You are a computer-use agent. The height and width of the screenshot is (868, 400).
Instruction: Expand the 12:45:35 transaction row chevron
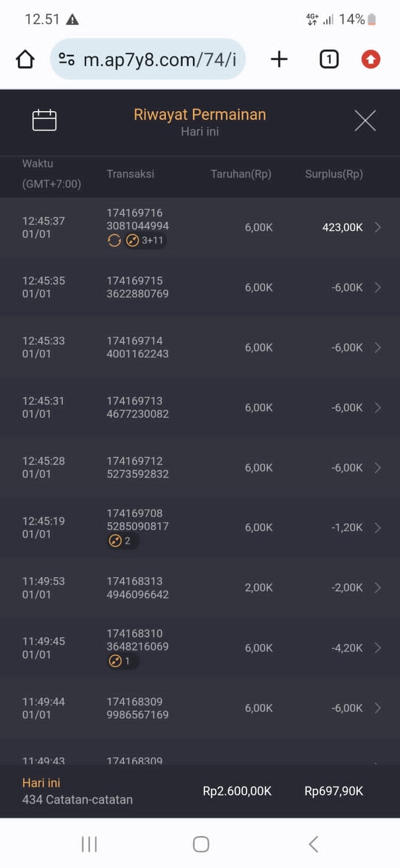pyautogui.click(x=378, y=288)
